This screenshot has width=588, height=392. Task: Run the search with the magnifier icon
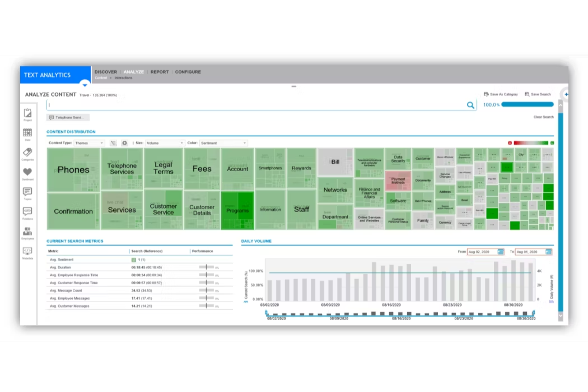[x=470, y=105]
